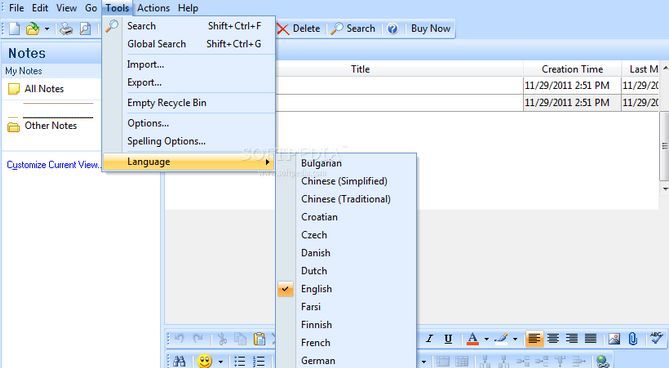Close the open Tools menu
The image size is (669, 368).
pyautogui.click(x=117, y=8)
